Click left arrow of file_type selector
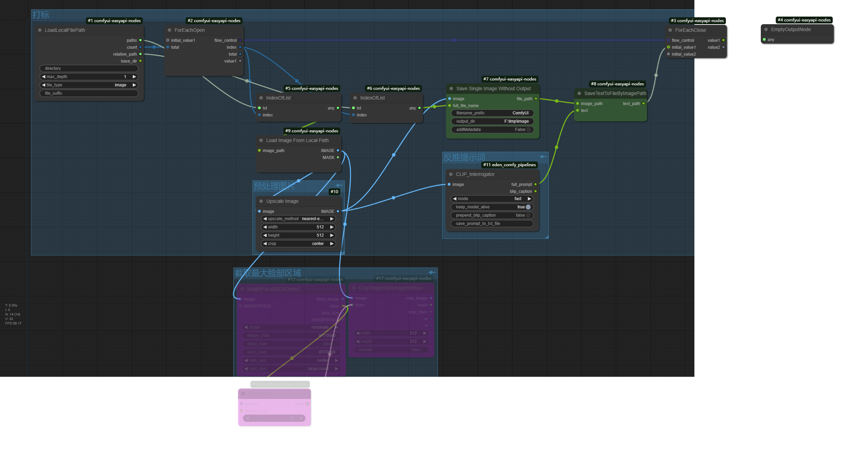Image resolution: width=868 pixels, height=471 pixels. (x=44, y=85)
